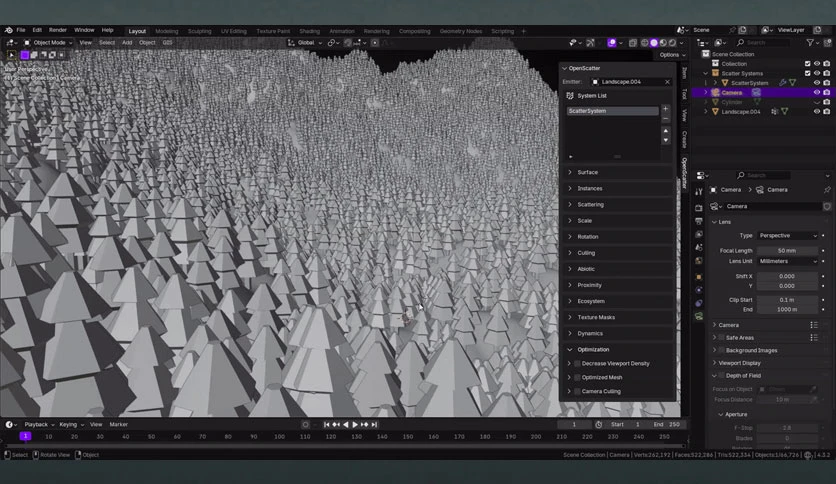Open the camera Type Perspective dropdown
The width and height of the screenshot is (836, 484).
click(x=787, y=236)
